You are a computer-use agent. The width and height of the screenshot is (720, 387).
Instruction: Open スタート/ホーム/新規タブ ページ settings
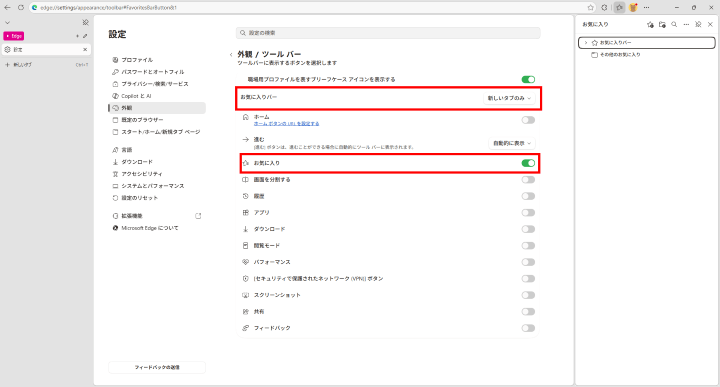(157, 132)
